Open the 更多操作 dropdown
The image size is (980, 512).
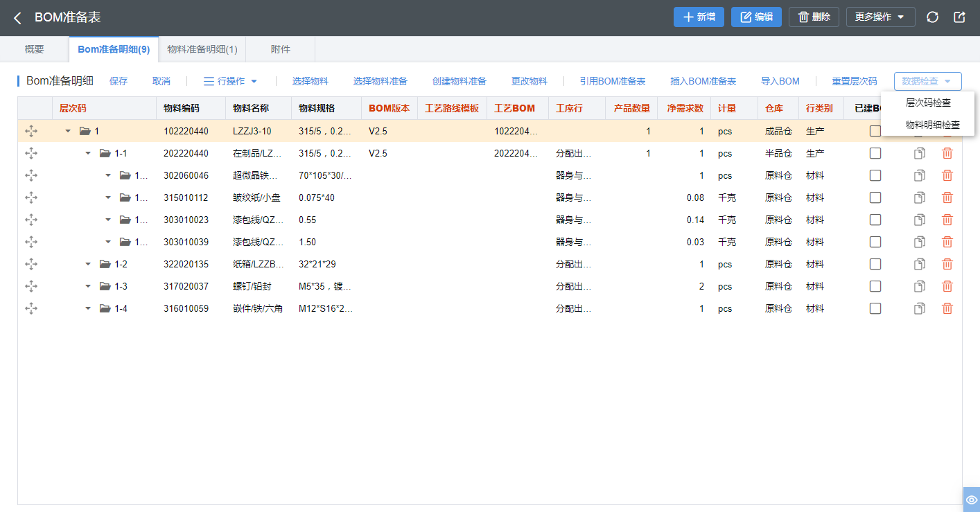880,17
